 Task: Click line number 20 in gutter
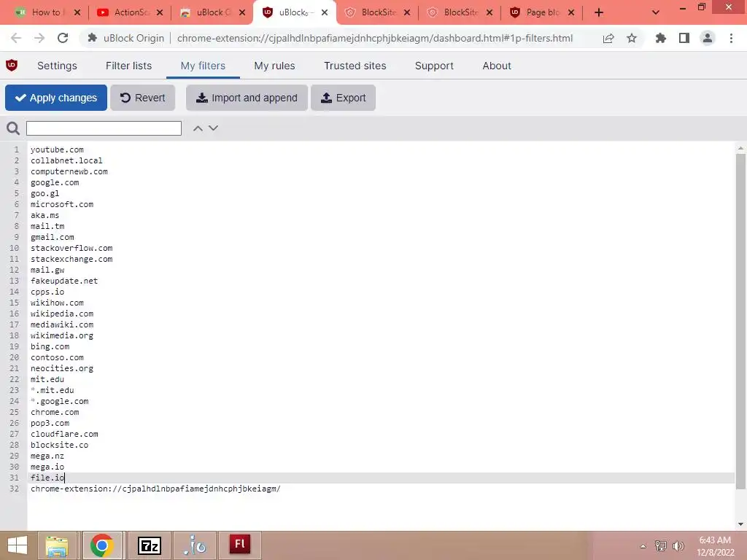pos(15,357)
